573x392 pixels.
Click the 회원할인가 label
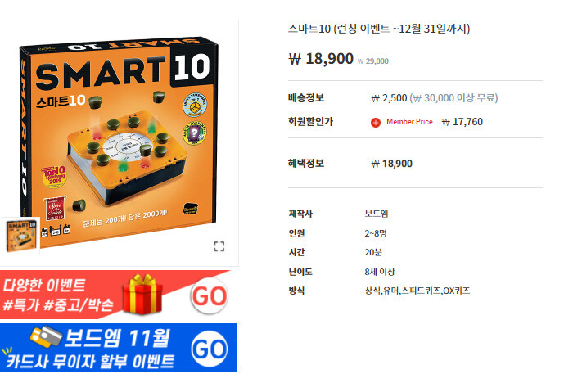pos(310,122)
